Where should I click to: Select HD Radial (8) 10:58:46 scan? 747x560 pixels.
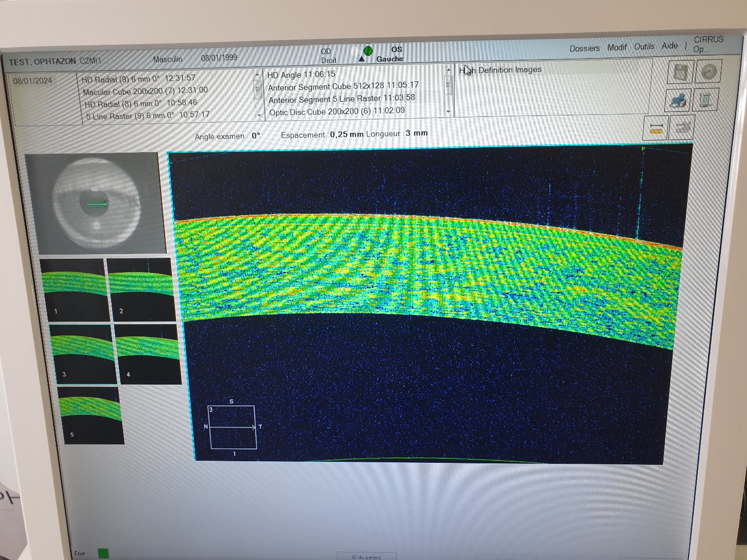click(141, 103)
